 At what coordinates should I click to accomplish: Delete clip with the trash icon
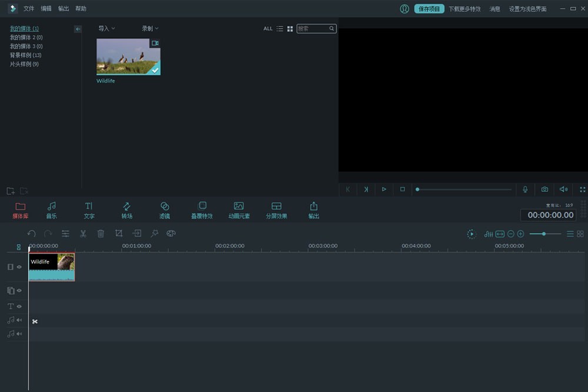tap(101, 234)
